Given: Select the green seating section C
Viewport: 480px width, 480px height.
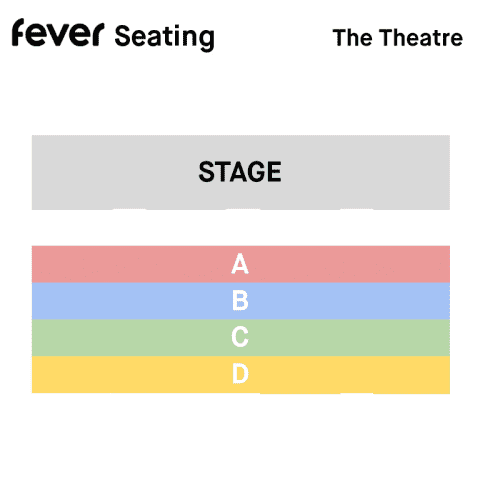Looking at the screenshot, I should [241, 338].
